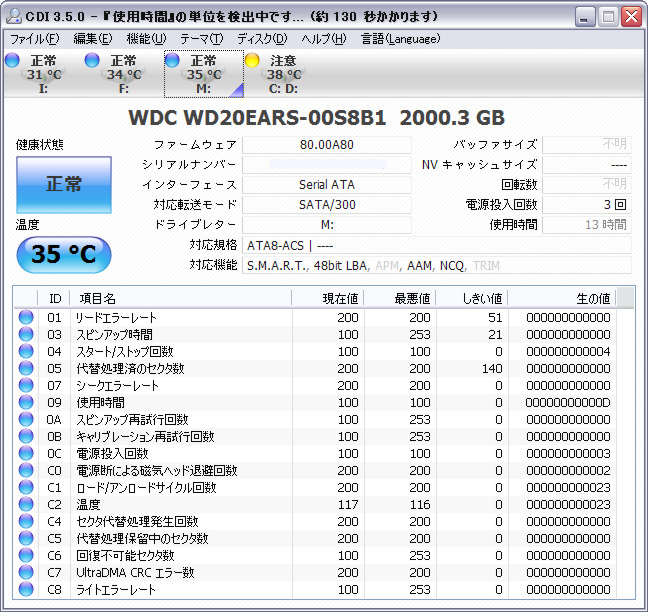
Task: Close the CDI window
Action: [631, 17]
